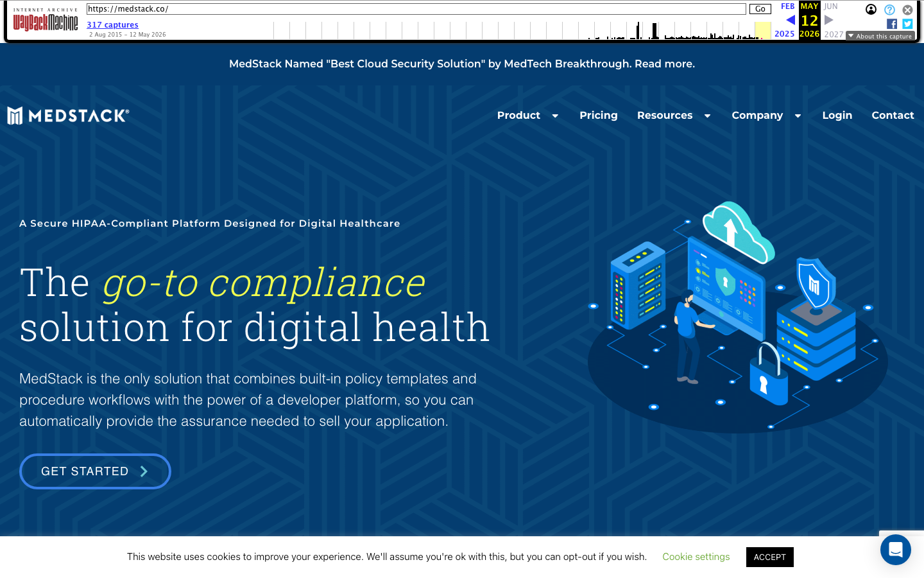Click the Wayback Go button
The width and height of the screenshot is (924, 578).
click(x=760, y=9)
